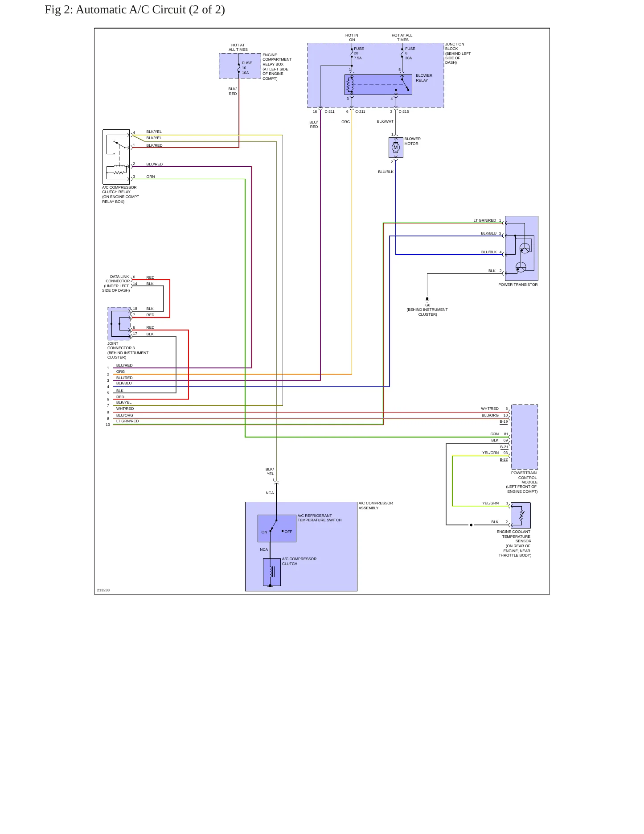The image size is (644, 834).
Task: Click 'WHT/RED 5' at the control module
Action: [x=495, y=409]
